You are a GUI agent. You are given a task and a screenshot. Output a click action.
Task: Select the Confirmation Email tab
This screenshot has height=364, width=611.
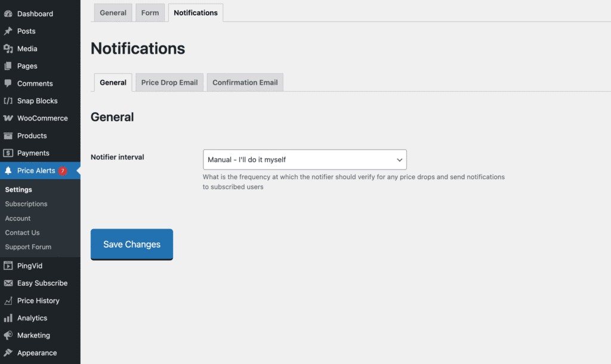(245, 82)
